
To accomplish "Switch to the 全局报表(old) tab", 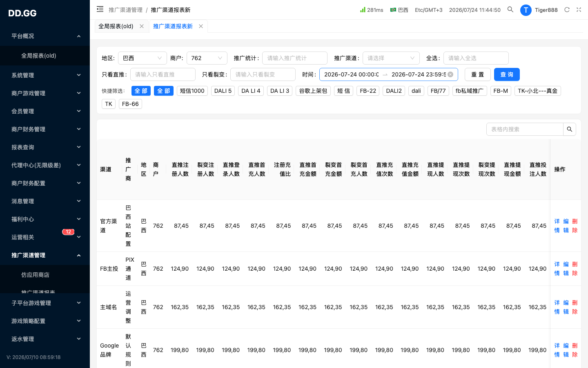I will tap(116, 26).
